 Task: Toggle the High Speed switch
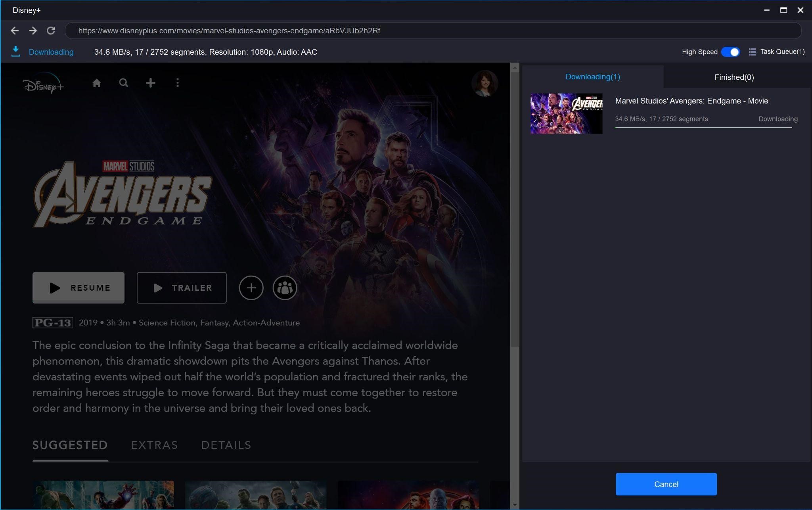click(730, 52)
